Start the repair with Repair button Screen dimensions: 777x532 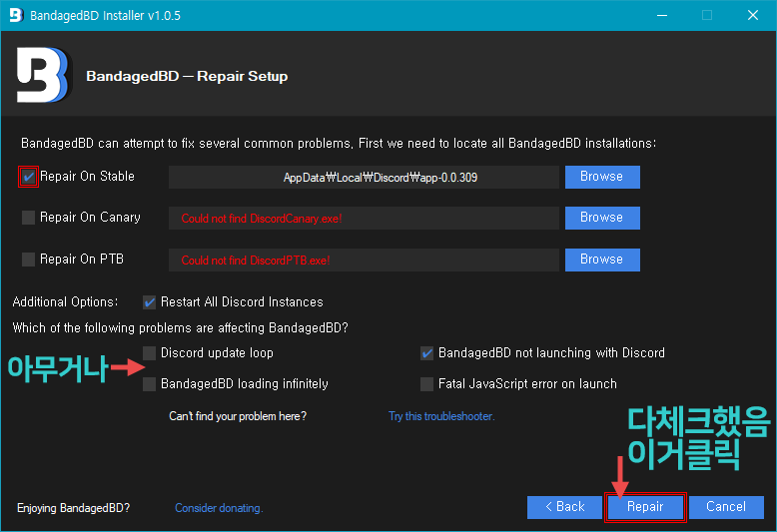pos(645,507)
